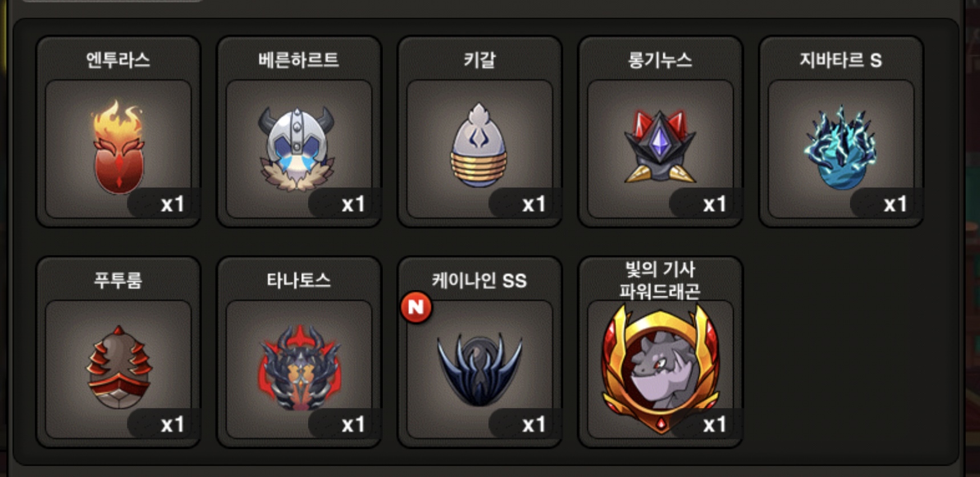Click the x1 badge on 파워드래곤 card

click(714, 425)
